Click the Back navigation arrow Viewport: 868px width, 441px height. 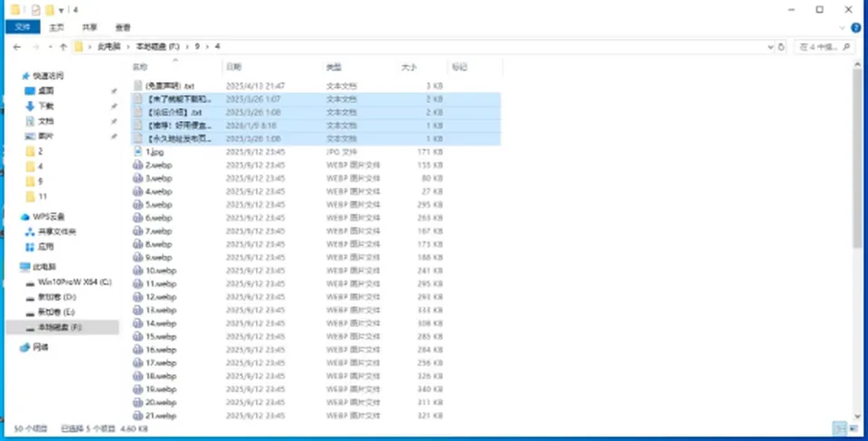coord(17,47)
